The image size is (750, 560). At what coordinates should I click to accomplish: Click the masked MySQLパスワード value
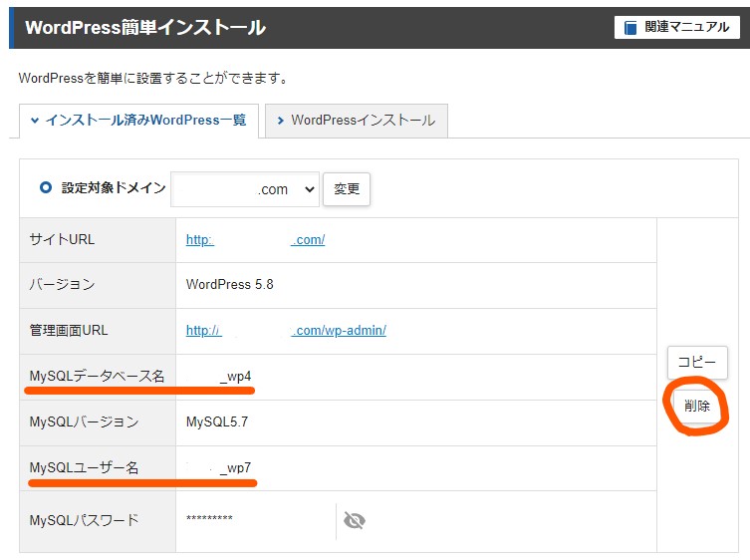pos(209,518)
